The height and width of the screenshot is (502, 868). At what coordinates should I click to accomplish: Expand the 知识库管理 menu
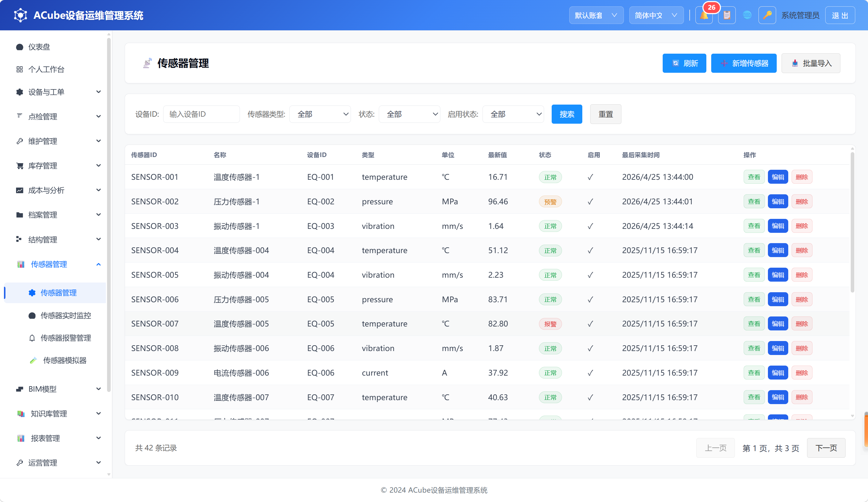tap(56, 413)
